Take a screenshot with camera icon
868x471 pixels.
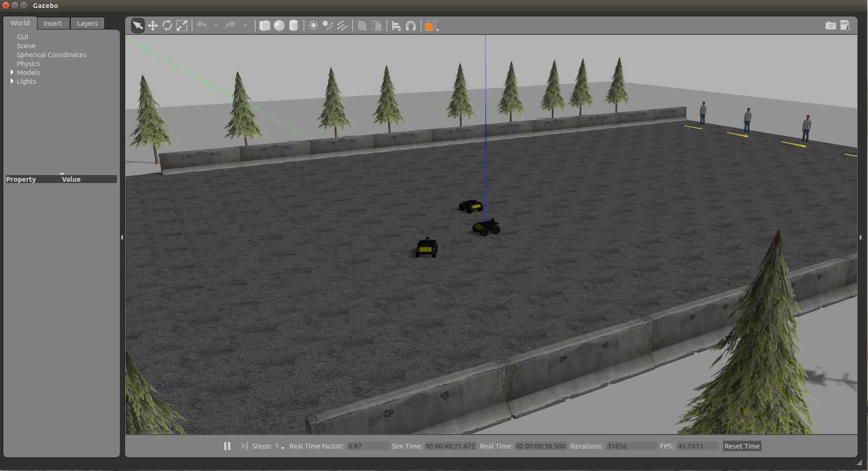[830, 26]
